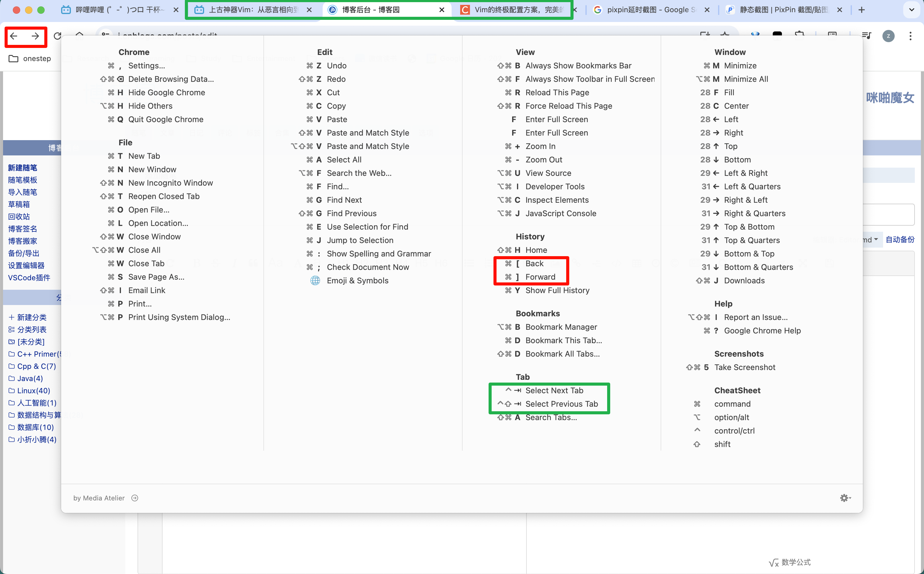924x574 pixels.
Task: Go forward using the browser forward arrow
Action: [x=35, y=36]
